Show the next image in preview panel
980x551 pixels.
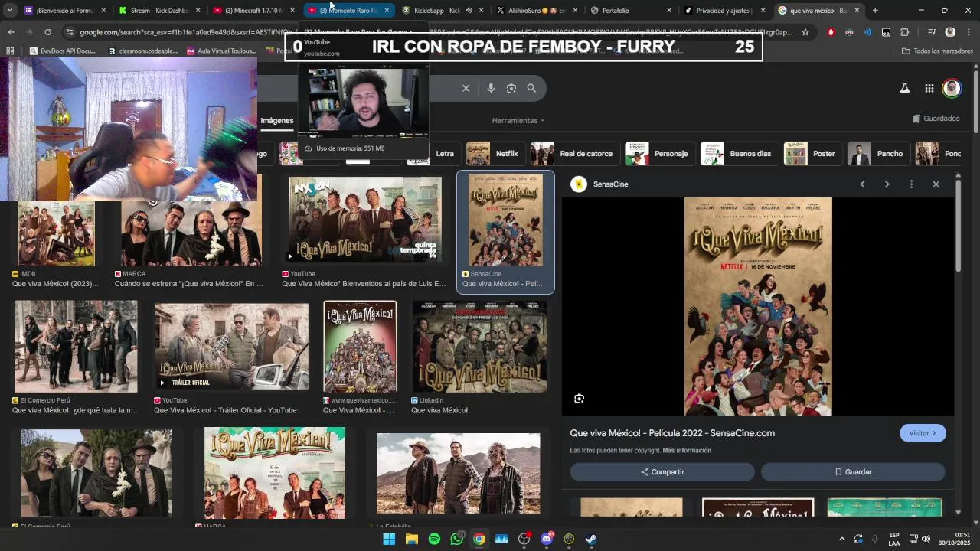point(887,184)
